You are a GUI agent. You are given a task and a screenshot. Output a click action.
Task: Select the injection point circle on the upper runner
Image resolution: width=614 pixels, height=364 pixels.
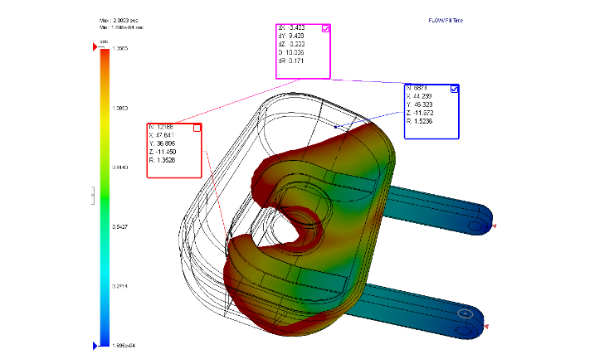pyautogui.click(x=474, y=225)
